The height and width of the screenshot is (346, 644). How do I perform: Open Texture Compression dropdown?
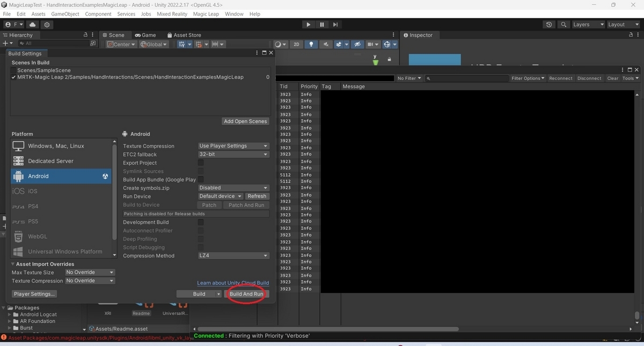coord(233,146)
